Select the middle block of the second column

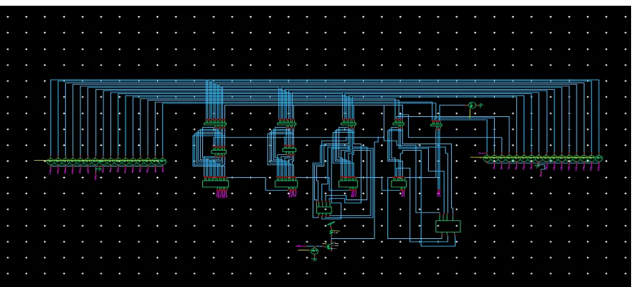pos(289,151)
